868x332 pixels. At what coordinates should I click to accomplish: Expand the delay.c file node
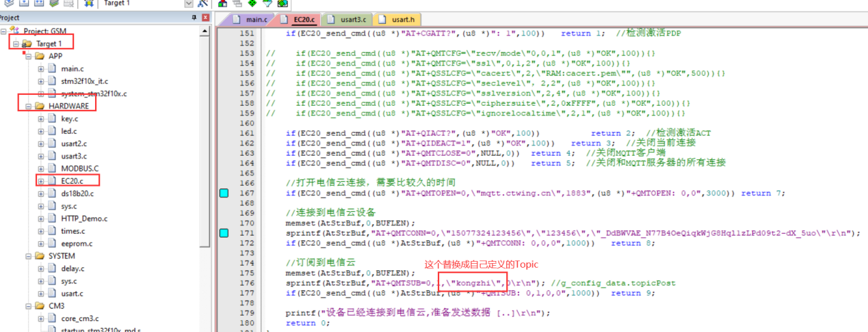[x=41, y=268]
